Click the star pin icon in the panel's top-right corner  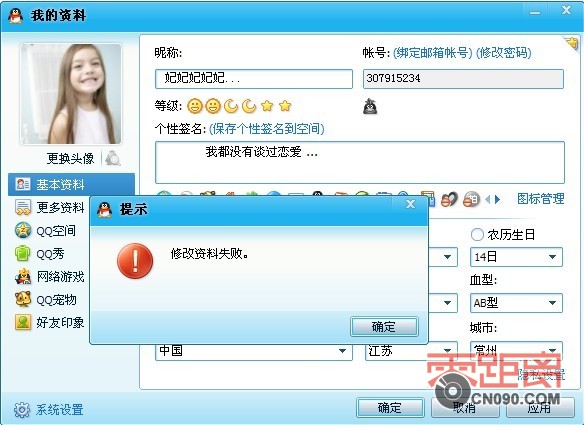572,43
